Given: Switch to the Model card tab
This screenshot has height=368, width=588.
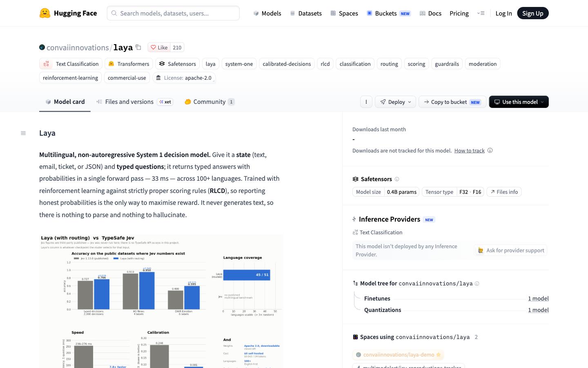Looking at the screenshot, I should click(65, 102).
